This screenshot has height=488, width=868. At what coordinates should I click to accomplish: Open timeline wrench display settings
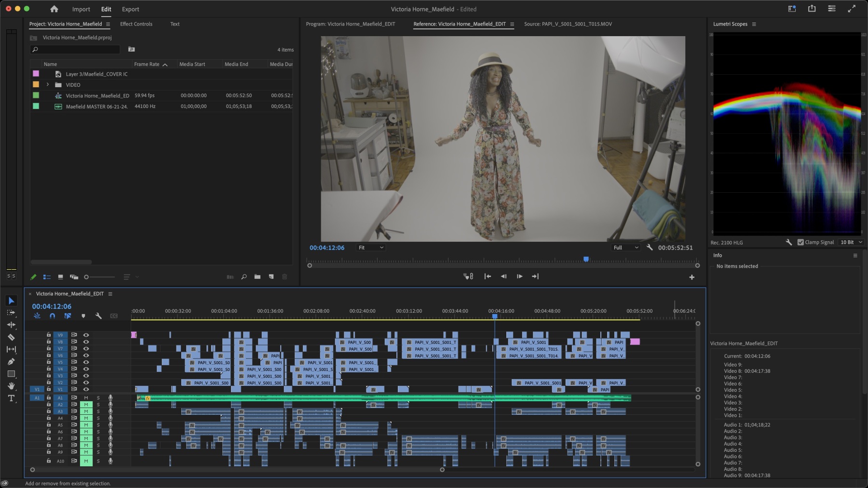click(x=98, y=316)
